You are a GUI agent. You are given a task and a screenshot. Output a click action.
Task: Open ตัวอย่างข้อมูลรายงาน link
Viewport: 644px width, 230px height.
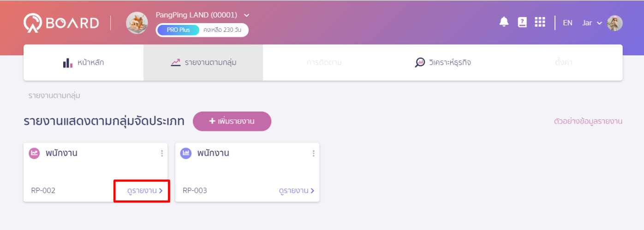(x=588, y=121)
